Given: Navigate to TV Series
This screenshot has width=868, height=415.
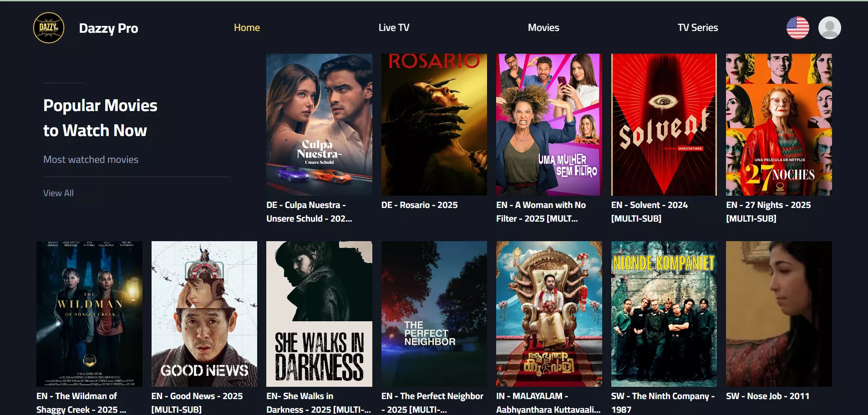Looking at the screenshot, I should pyautogui.click(x=697, y=28).
